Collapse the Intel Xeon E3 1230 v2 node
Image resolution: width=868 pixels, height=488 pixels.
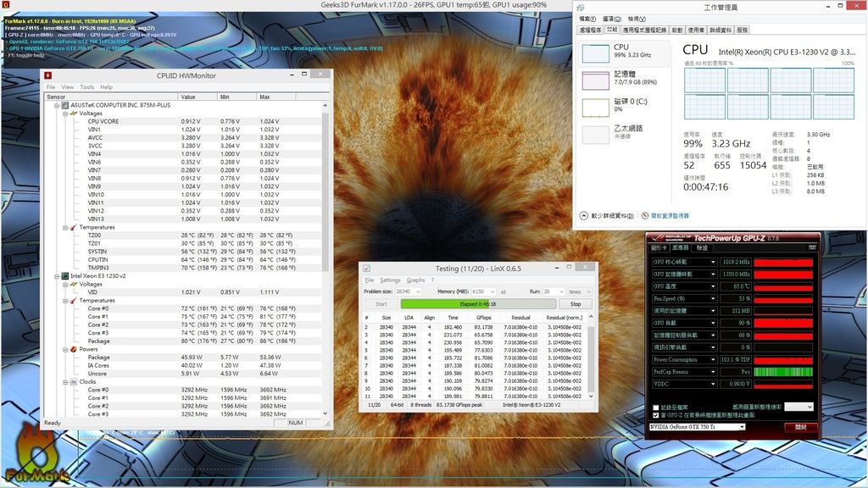57,276
